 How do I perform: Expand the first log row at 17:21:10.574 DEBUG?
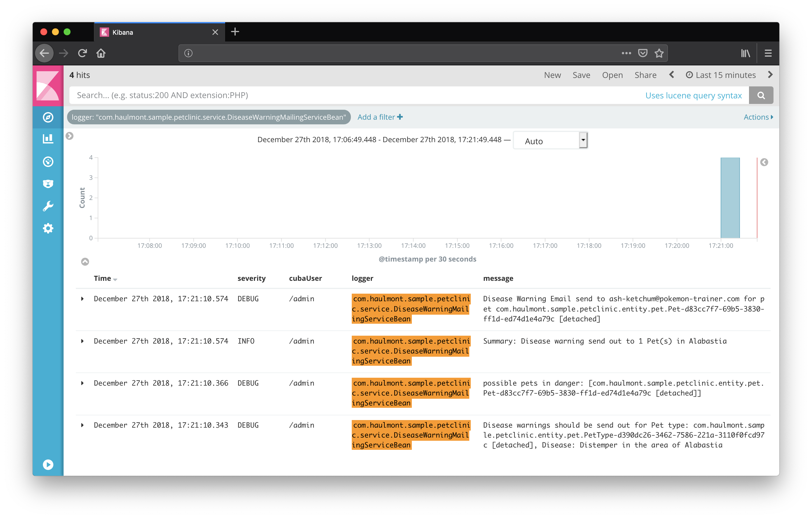tap(82, 299)
